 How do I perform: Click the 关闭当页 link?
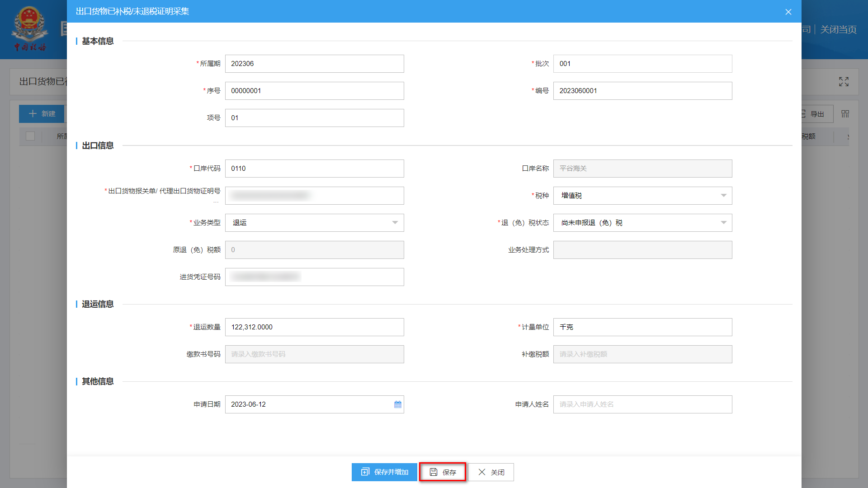click(838, 30)
